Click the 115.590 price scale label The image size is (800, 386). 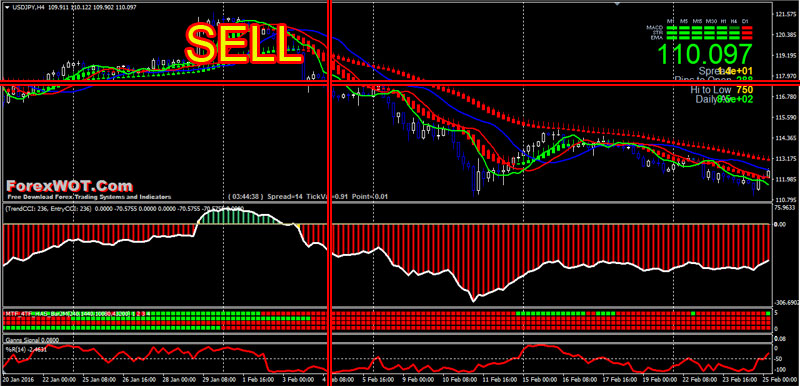(786, 117)
